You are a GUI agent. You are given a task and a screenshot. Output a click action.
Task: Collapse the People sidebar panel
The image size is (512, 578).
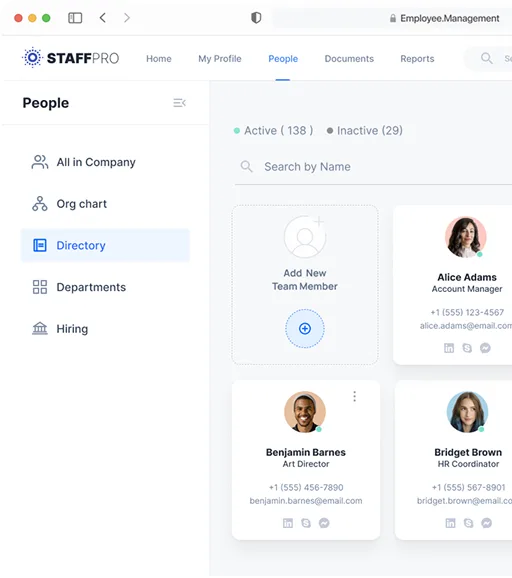point(180,103)
